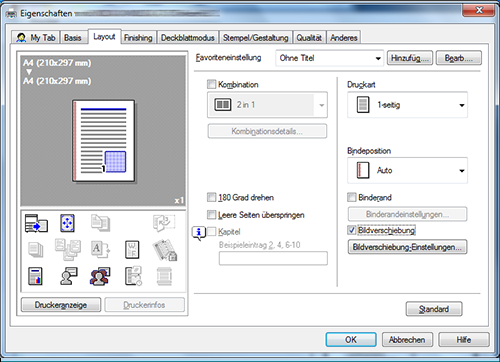Screen dimensions: 500x362
Task: Click the Kapitel page range input field
Action: [x=273, y=258]
